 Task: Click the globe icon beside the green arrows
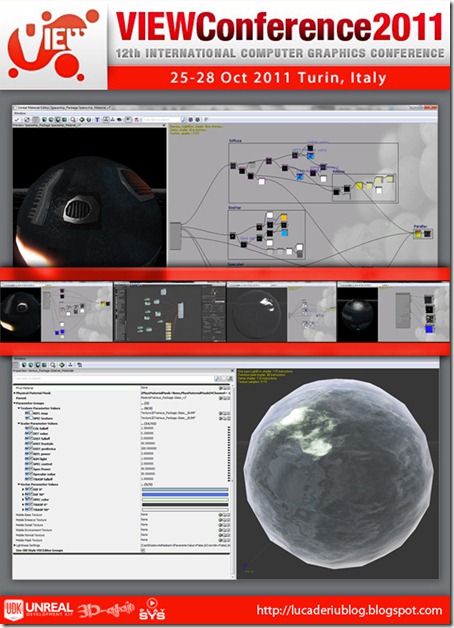[x=88, y=119]
